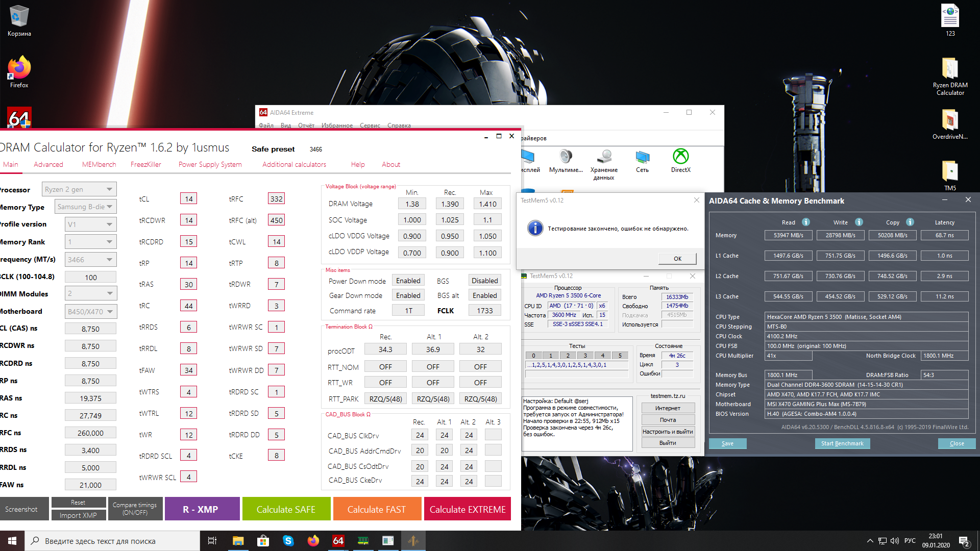Toggle test number 0 in TestMem5
The width and height of the screenshot is (980, 551).
533,356
